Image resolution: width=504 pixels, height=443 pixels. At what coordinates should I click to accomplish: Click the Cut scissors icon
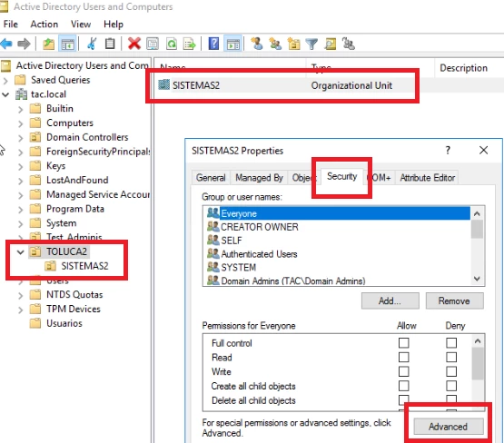[x=92, y=44]
